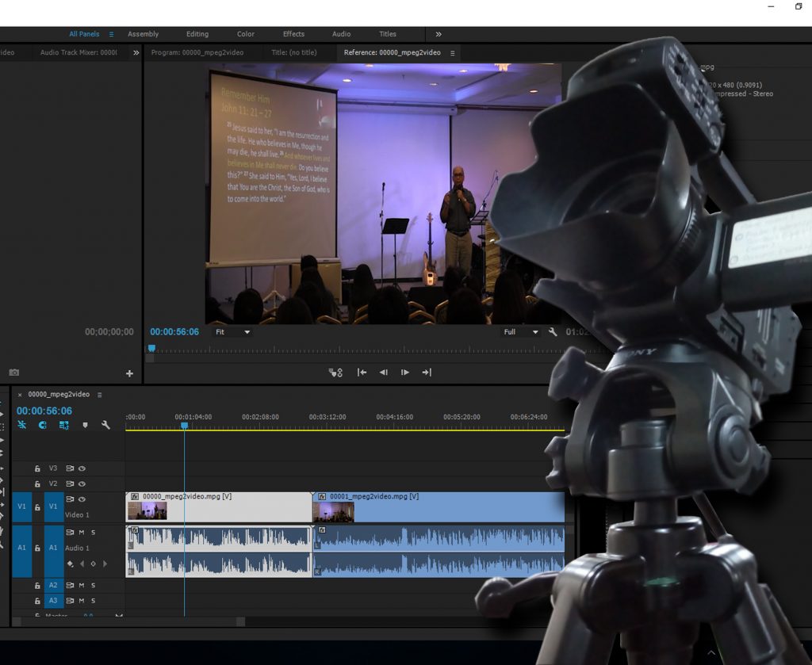Image resolution: width=812 pixels, height=665 pixels.
Task: Toggle sync lock on A2 track
Action: pyautogui.click(x=70, y=585)
